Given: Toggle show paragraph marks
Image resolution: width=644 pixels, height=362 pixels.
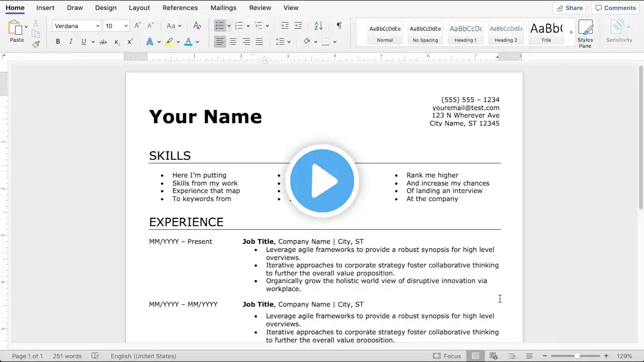Looking at the screenshot, I should 339,26.
